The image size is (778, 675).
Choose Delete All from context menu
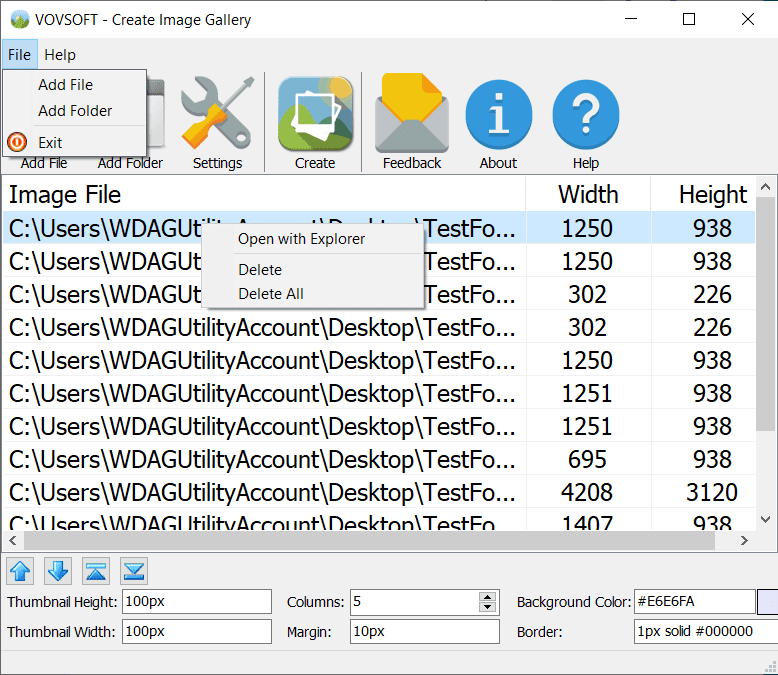coord(270,294)
